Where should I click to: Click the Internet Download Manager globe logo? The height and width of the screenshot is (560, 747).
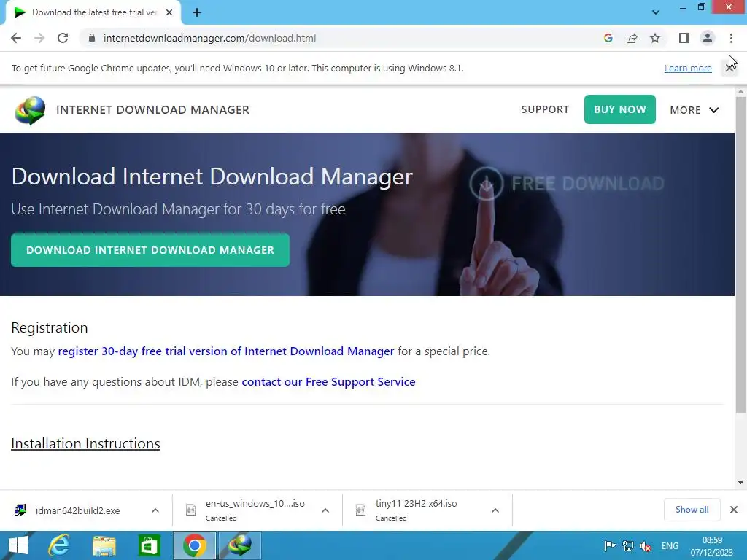click(x=30, y=110)
